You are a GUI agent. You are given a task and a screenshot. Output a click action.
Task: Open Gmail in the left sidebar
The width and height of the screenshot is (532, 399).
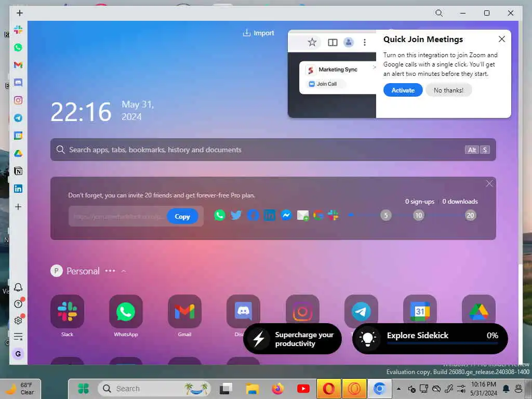click(18, 65)
